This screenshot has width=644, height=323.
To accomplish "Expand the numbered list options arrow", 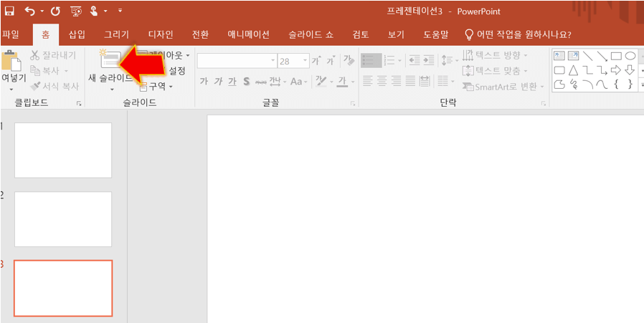I will pos(399,61).
